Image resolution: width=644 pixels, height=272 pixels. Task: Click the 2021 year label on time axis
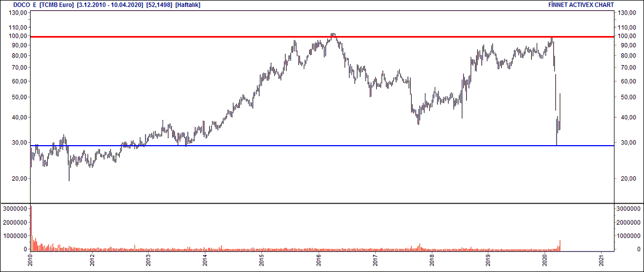[602, 261]
